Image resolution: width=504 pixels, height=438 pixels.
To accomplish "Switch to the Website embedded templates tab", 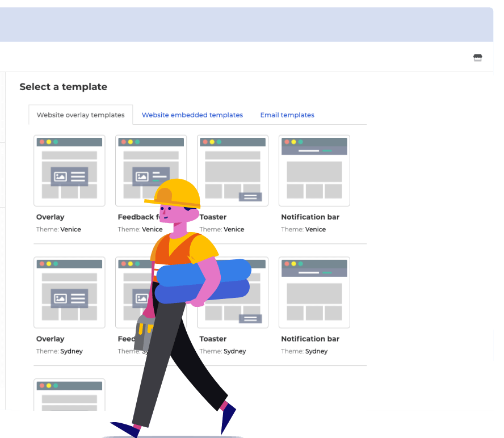I will point(192,115).
